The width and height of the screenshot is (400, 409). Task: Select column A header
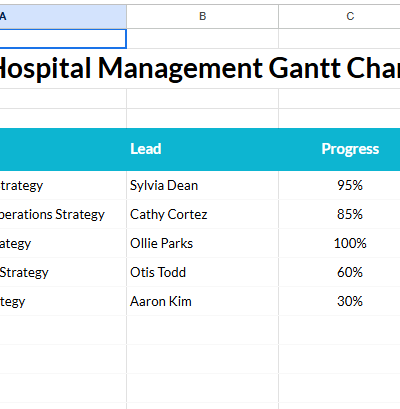pyautogui.click(x=63, y=16)
